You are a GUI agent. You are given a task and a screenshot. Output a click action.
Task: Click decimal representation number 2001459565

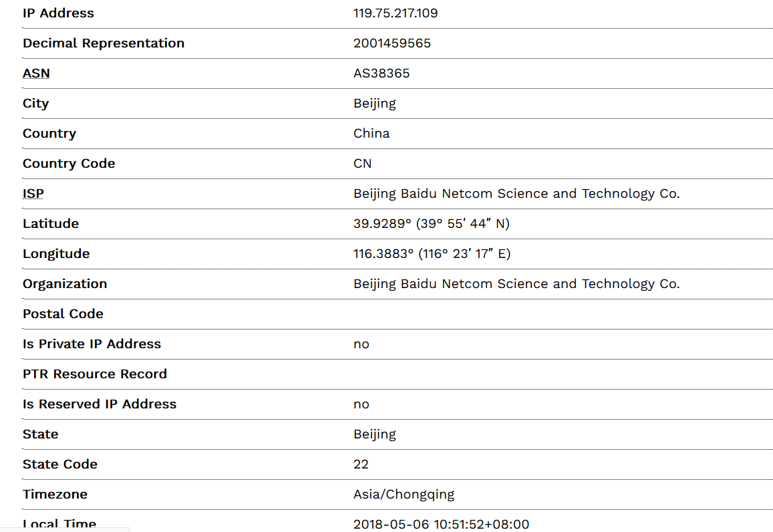point(392,43)
